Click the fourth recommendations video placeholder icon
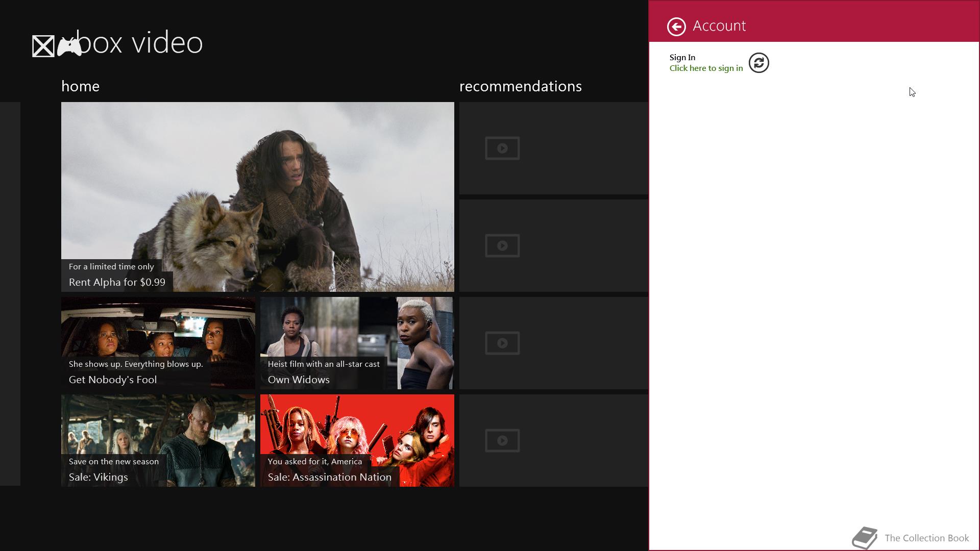 [502, 441]
